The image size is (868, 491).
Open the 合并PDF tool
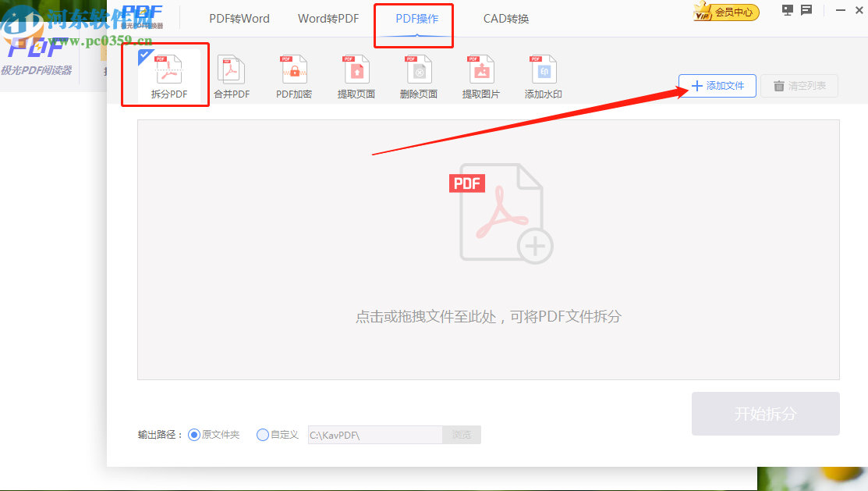231,74
